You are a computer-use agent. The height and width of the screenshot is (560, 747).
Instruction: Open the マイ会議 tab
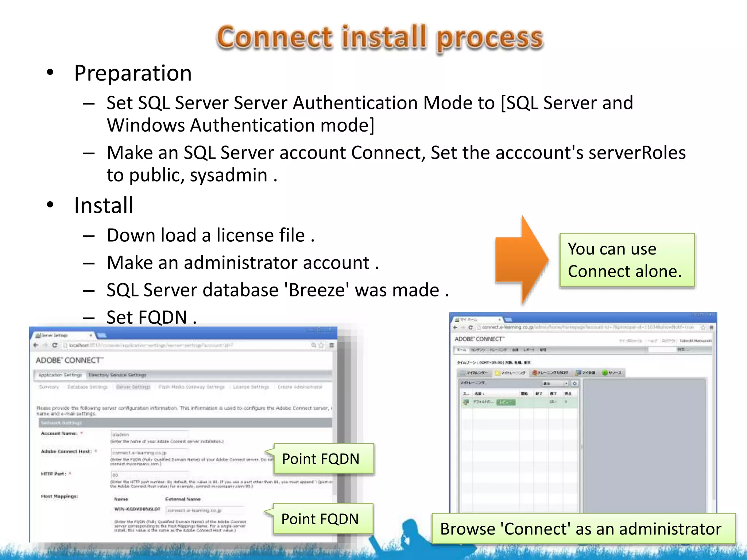pos(585,373)
